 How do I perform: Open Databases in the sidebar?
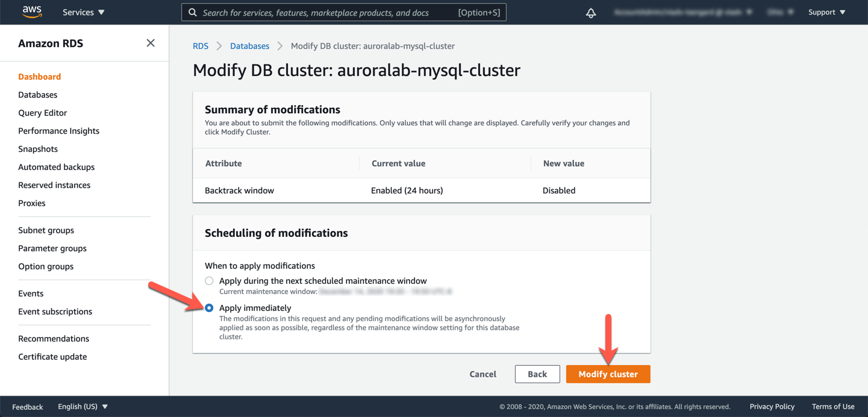pyautogui.click(x=38, y=95)
